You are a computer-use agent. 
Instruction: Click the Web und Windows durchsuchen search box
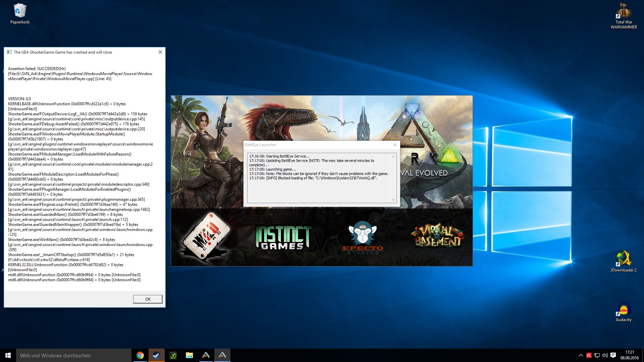74,355
